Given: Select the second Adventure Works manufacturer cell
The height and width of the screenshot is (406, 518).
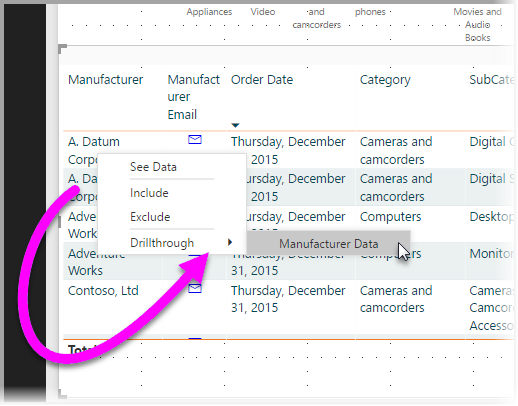Looking at the screenshot, I should pos(97,262).
